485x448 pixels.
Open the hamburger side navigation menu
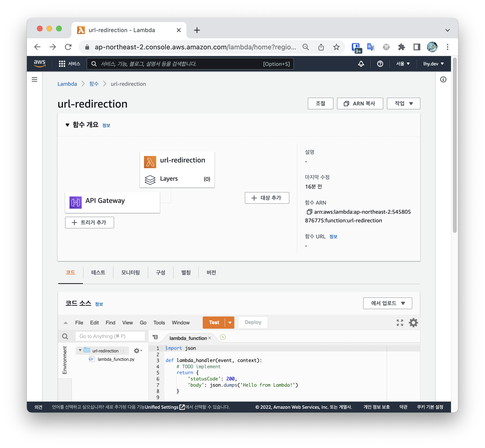35,80
